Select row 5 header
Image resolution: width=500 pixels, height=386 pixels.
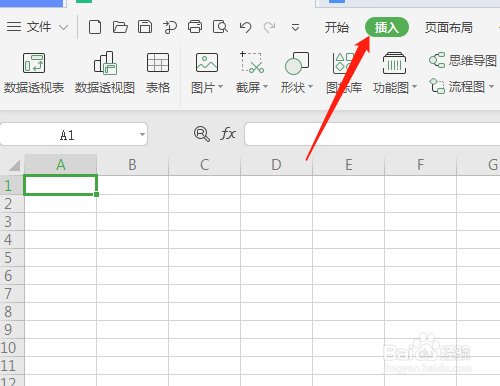(x=12, y=257)
